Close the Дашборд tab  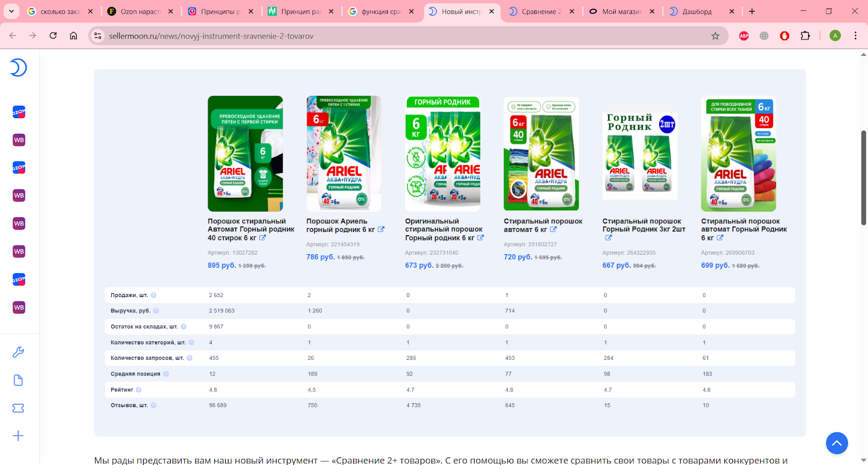point(732,11)
